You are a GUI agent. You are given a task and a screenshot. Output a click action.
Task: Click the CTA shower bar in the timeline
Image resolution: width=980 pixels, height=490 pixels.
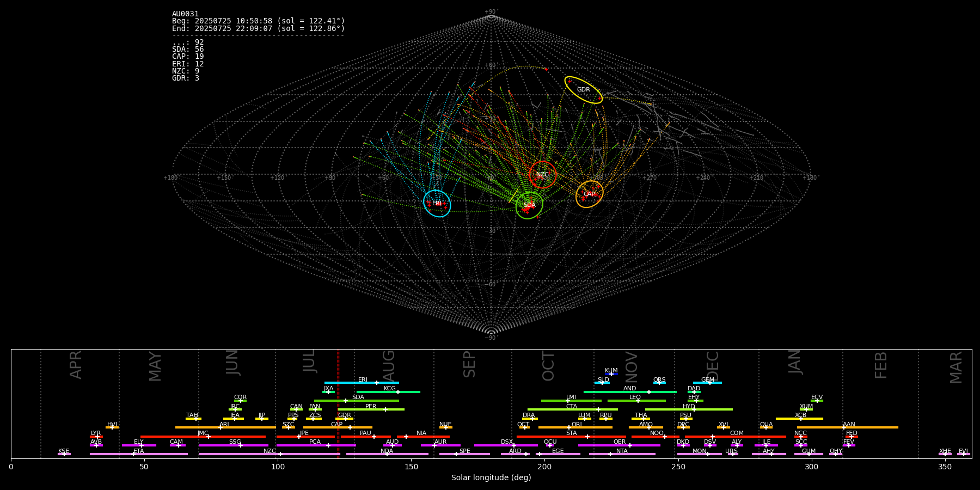[573, 409]
